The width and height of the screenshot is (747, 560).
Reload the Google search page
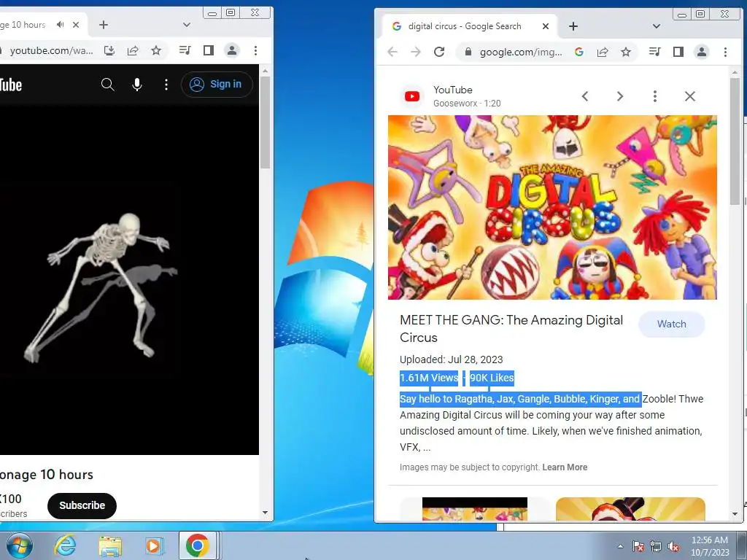click(438, 52)
